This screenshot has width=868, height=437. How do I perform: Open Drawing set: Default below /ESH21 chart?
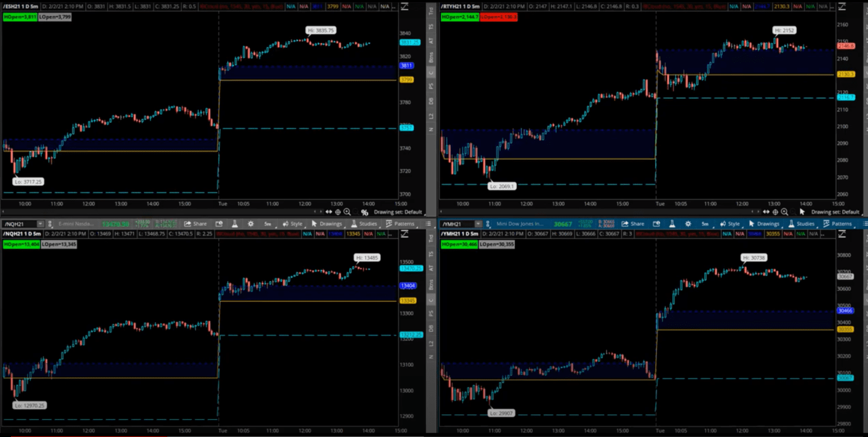(398, 212)
